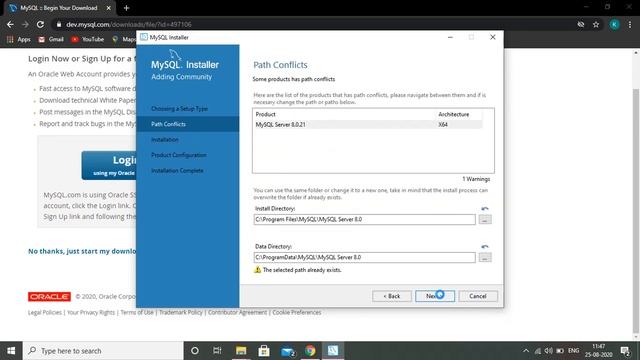
Task: Close the MySQL Begin Your Download tab
Action: [109, 8]
